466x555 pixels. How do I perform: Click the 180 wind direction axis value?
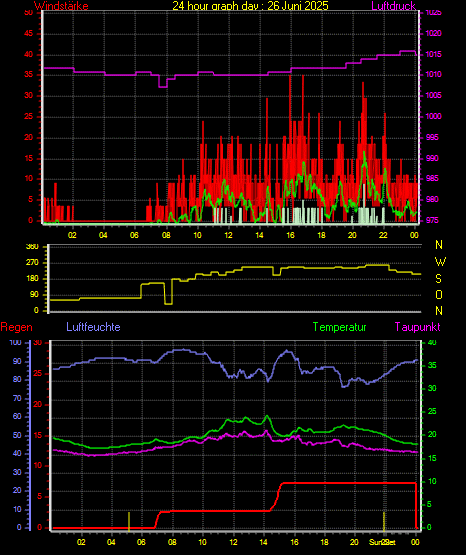click(x=32, y=279)
